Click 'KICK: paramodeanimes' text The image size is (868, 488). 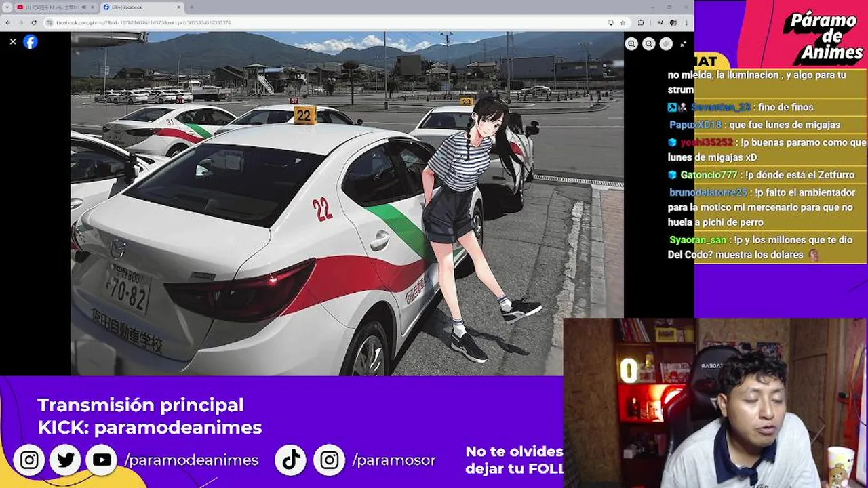150,428
